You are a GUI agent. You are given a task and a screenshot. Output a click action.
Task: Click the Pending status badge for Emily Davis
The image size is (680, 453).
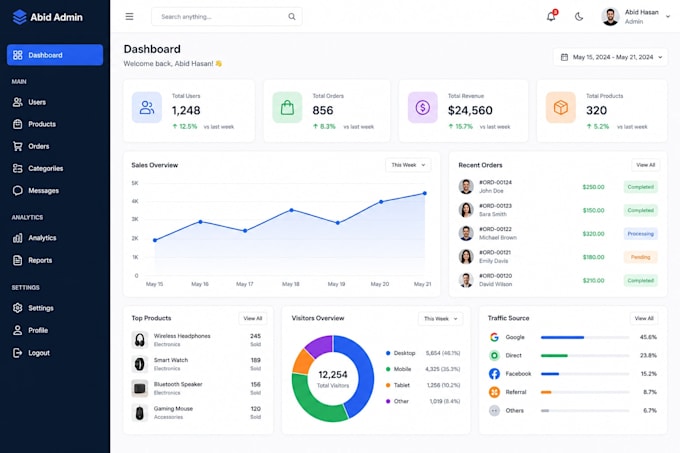[x=641, y=257]
